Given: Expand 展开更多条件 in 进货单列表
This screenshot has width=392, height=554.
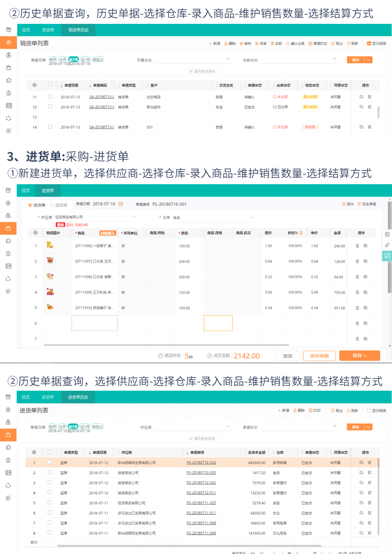Looking at the screenshot, I should [202, 438].
